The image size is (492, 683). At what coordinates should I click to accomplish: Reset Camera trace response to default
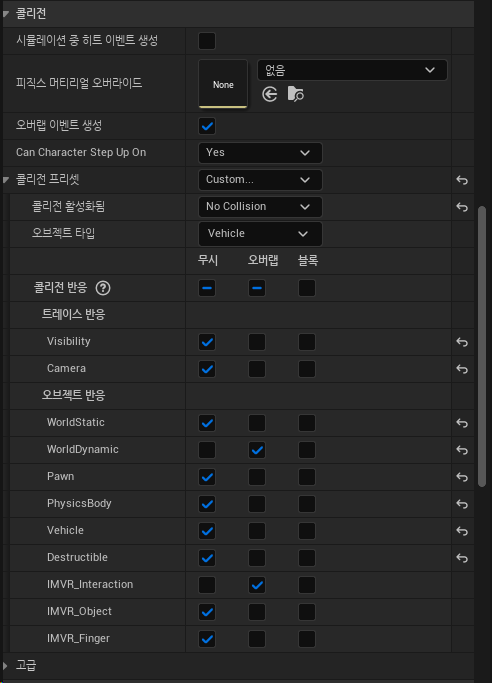tap(462, 369)
